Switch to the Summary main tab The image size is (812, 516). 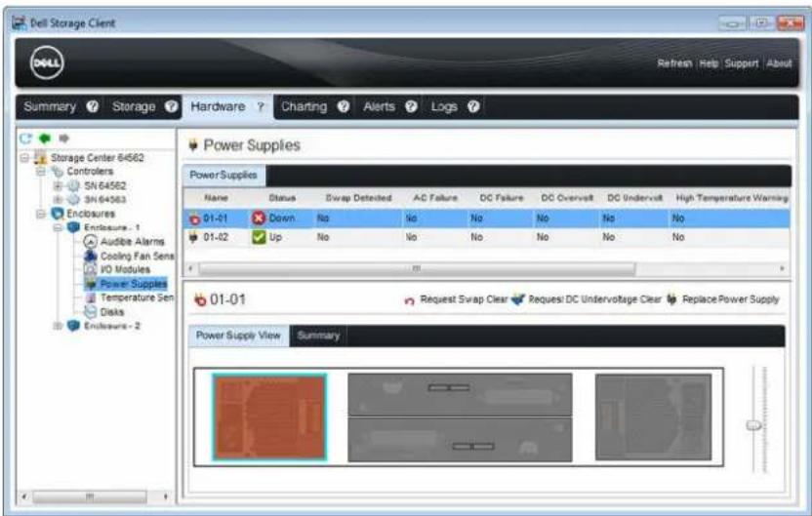[50, 106]
